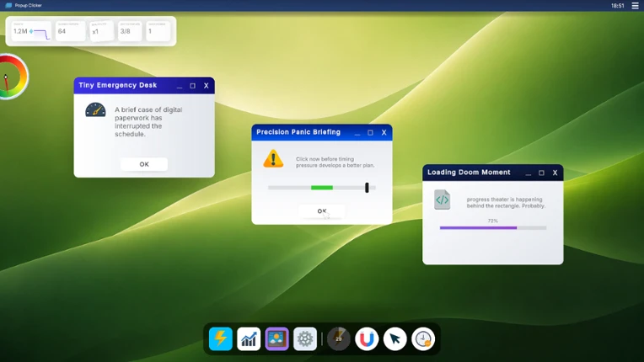Maximize the Loading Doom Moment window
Viewport: 644px width, 362px height.
pyautogui.click(x=541, y=173)
